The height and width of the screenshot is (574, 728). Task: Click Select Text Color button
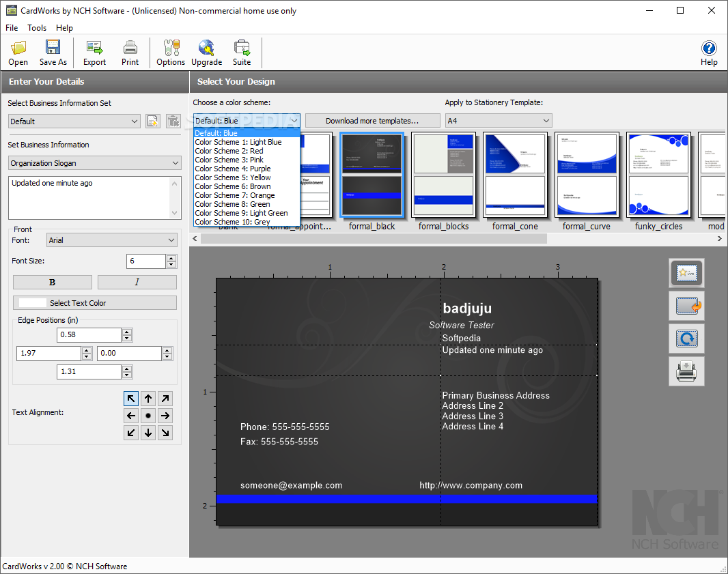coord(95,303)
